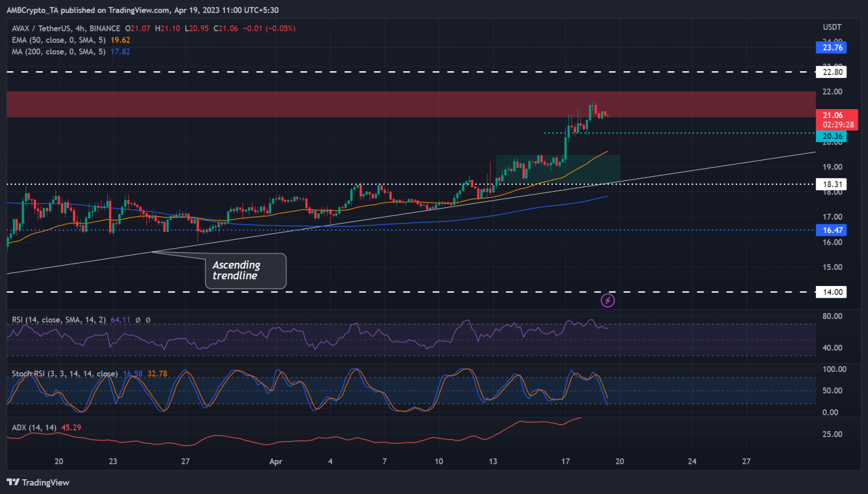Select the EMA 50 indicator legend
Viewport: 868px width, 494px height.
[58, 40]
